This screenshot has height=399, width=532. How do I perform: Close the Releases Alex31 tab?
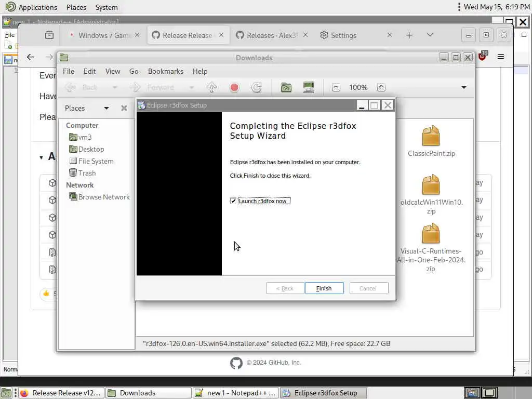click(x=305, y=35)
